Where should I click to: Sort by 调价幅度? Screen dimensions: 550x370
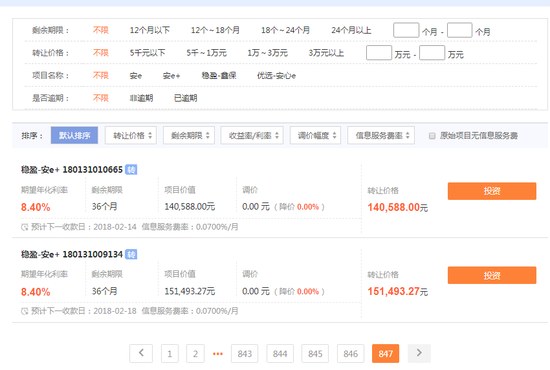click(x=315, y=135)
